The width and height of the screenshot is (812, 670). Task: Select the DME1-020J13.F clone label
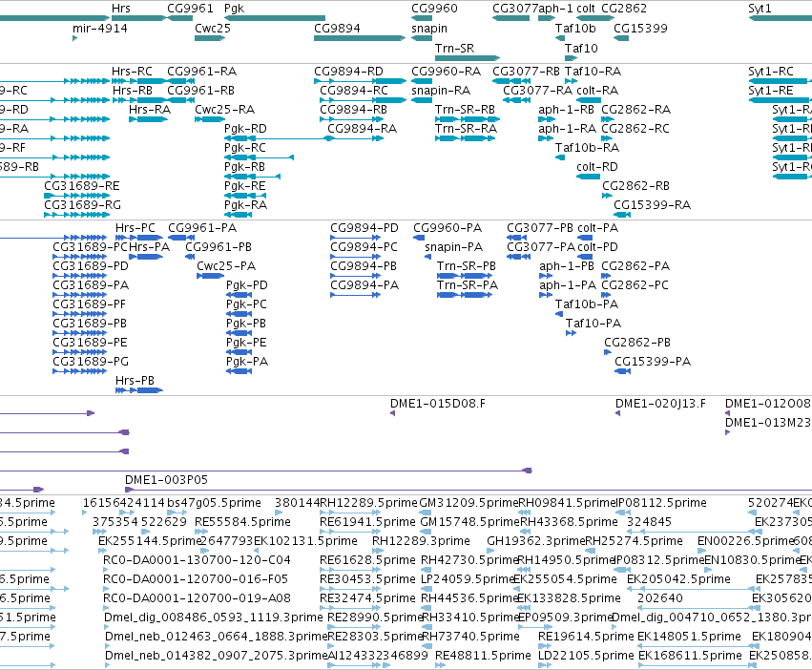tap(660, 404)
